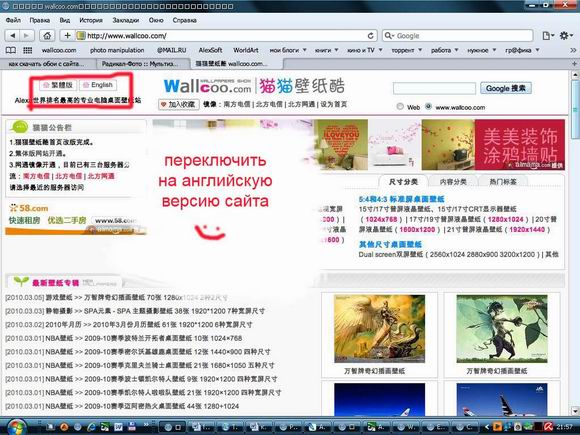Expand the мои блоги bookmark folder
Viewport: 580px width, 435px height.
(x=288, y=50)
